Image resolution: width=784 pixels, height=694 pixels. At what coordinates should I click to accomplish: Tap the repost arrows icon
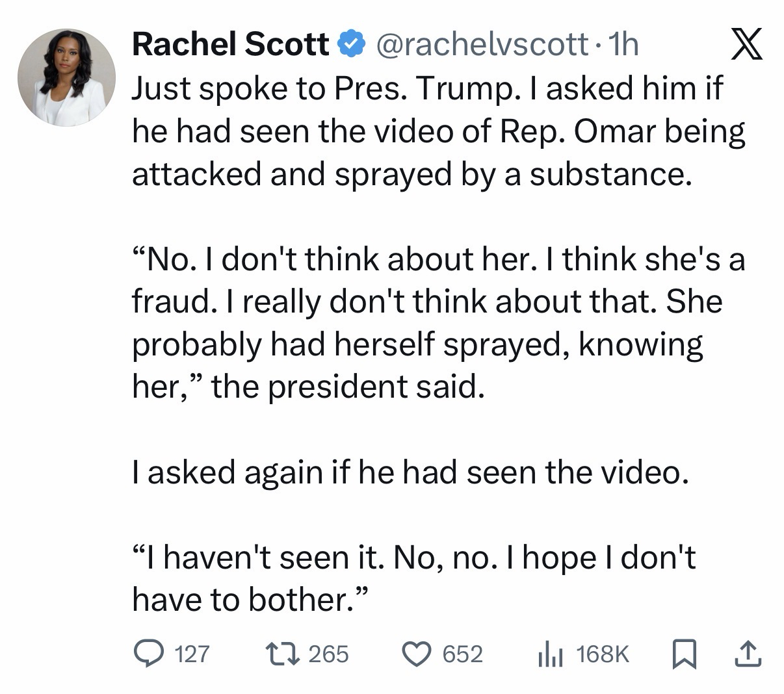[282, 654]
